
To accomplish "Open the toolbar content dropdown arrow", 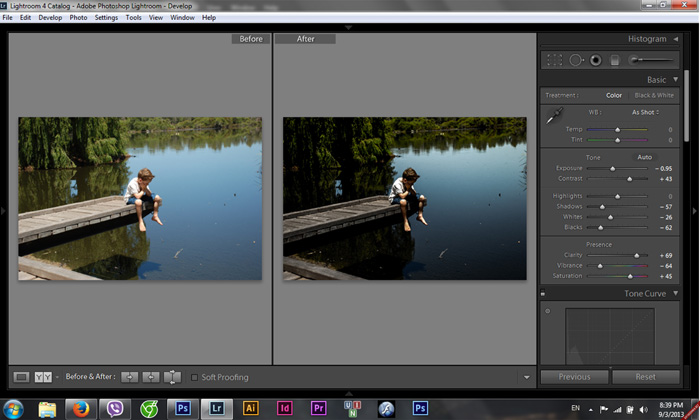I will coord(527,378).
